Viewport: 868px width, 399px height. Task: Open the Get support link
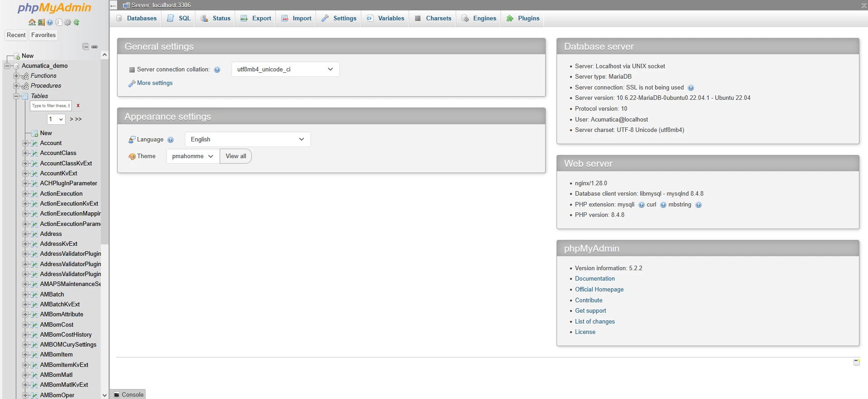coord(590,311)
